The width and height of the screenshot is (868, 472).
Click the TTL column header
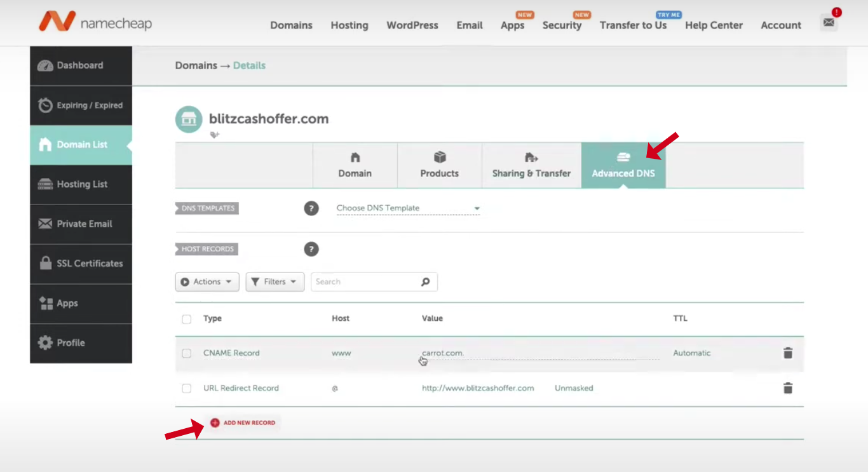click(681, 319)
